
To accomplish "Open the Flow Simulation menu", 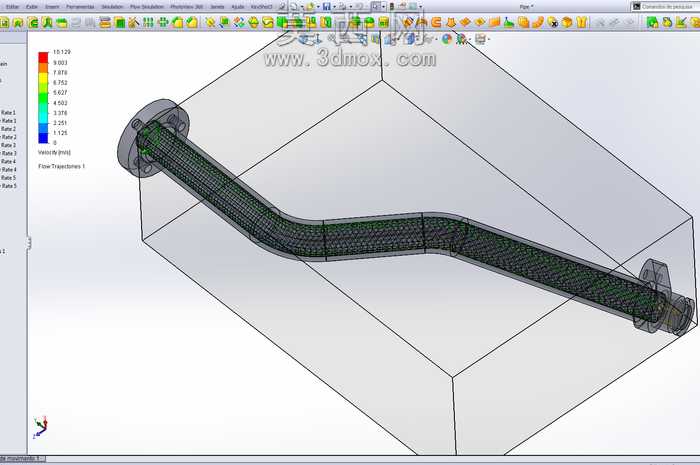I will click(x=147, y=7).
